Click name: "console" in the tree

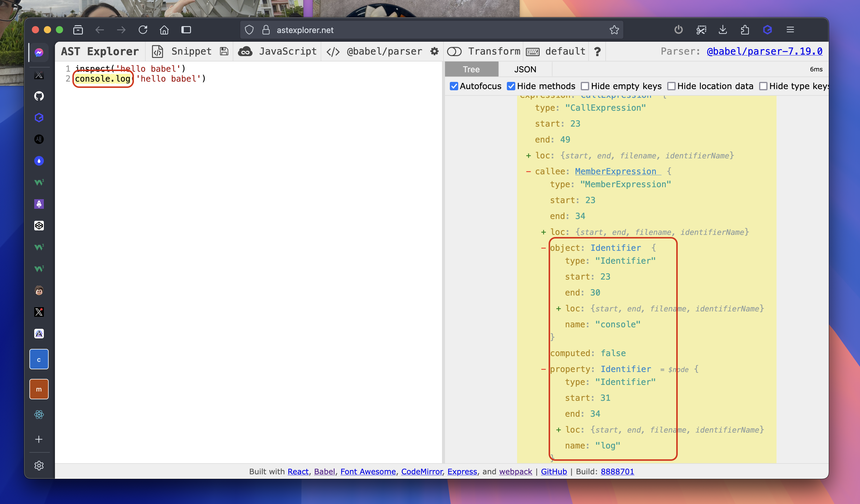603,324
